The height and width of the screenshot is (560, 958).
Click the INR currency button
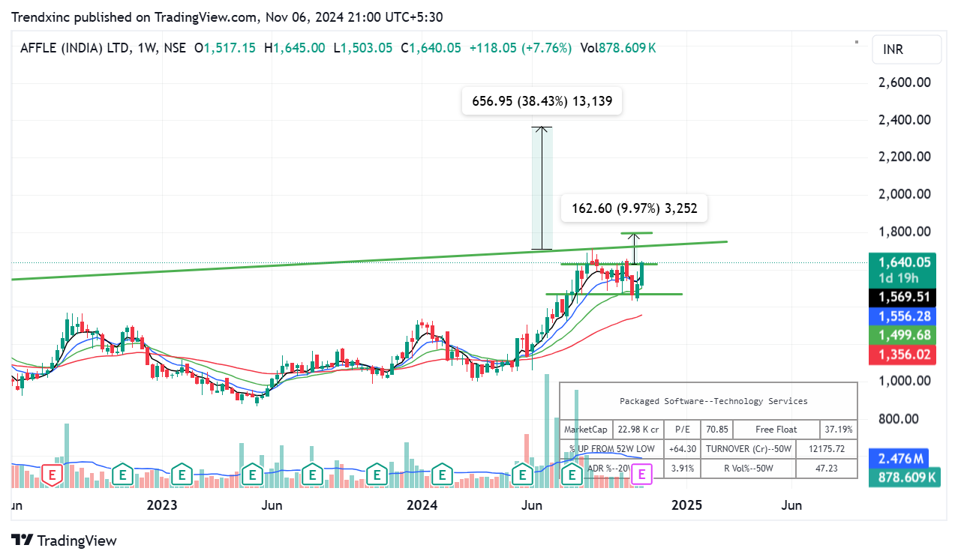[x=906, y=49]
